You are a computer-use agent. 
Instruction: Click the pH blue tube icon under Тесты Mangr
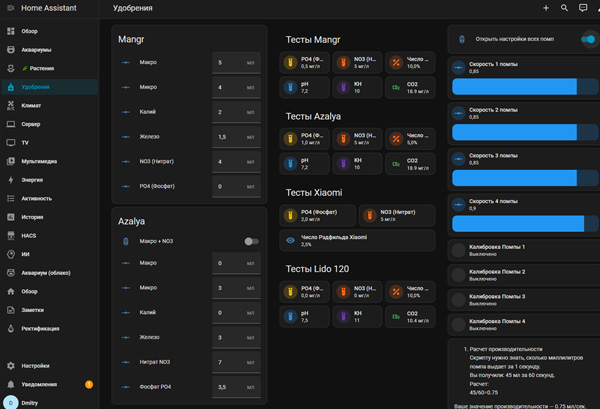click(x=290, y=87)
